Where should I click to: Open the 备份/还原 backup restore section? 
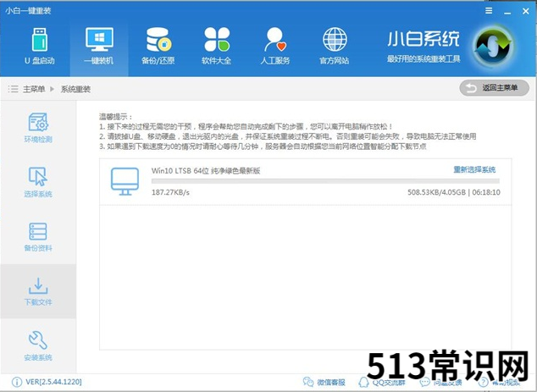[x=158, y=47]
